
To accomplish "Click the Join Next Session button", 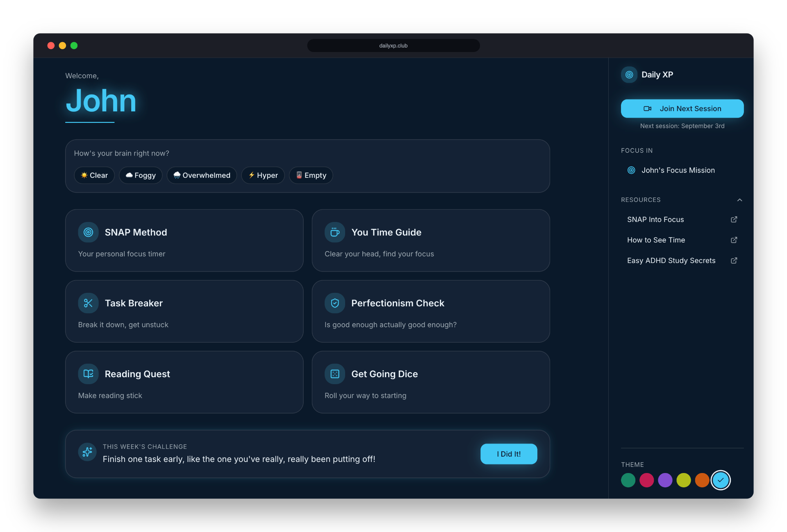I will (x=682, y=109).
